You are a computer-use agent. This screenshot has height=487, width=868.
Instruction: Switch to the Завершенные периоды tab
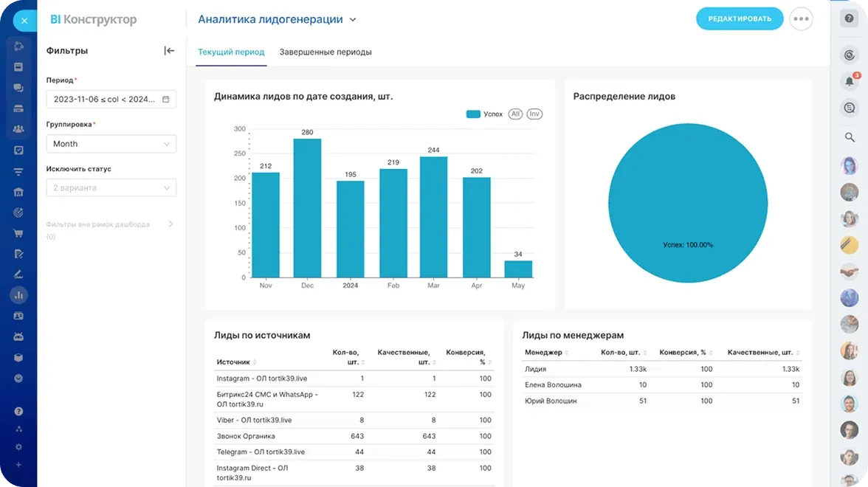click(325, 52)
